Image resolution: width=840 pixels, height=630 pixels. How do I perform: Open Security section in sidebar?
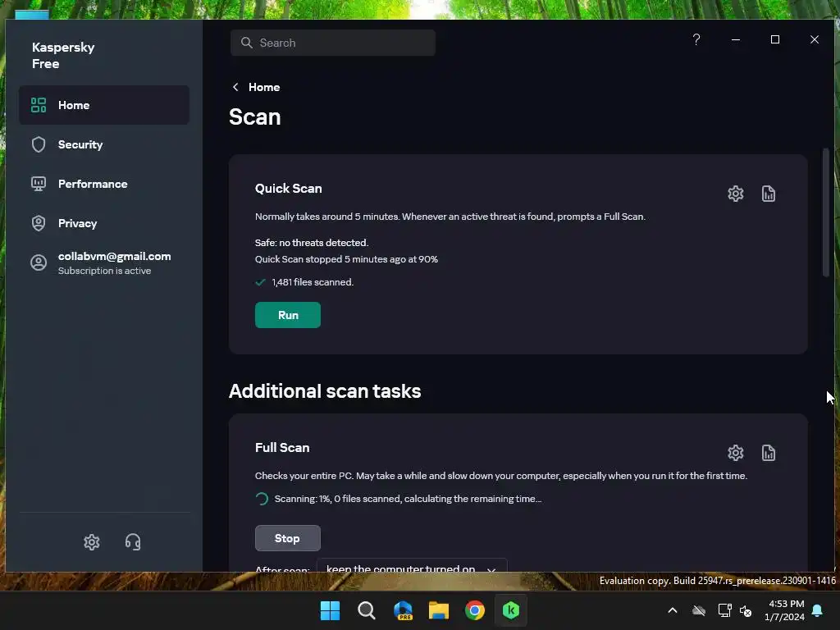(x=104, y=144)
